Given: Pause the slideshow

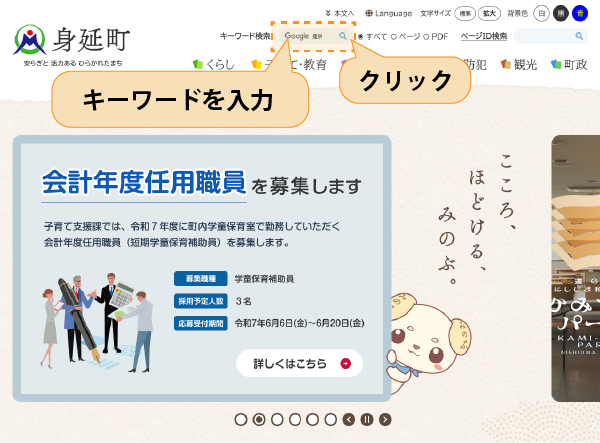Looking at the screenshot, I should pos(367,420).
